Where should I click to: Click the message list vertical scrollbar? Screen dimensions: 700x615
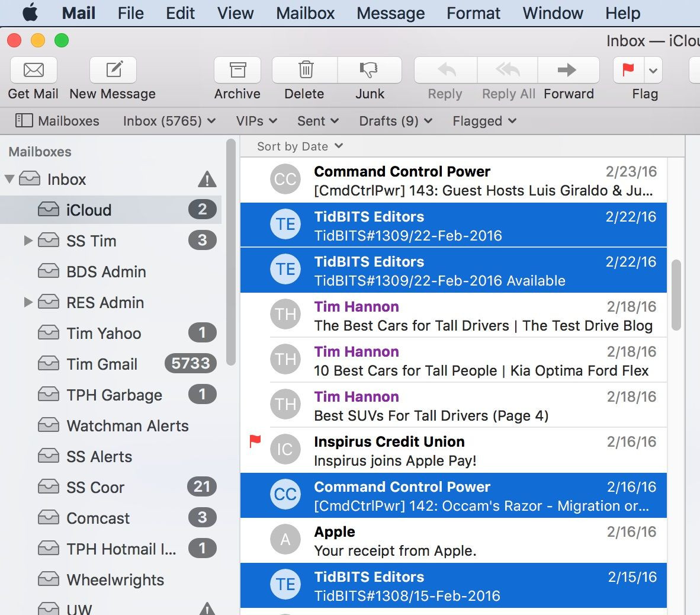pyautogui.click(x=676, y=295)
